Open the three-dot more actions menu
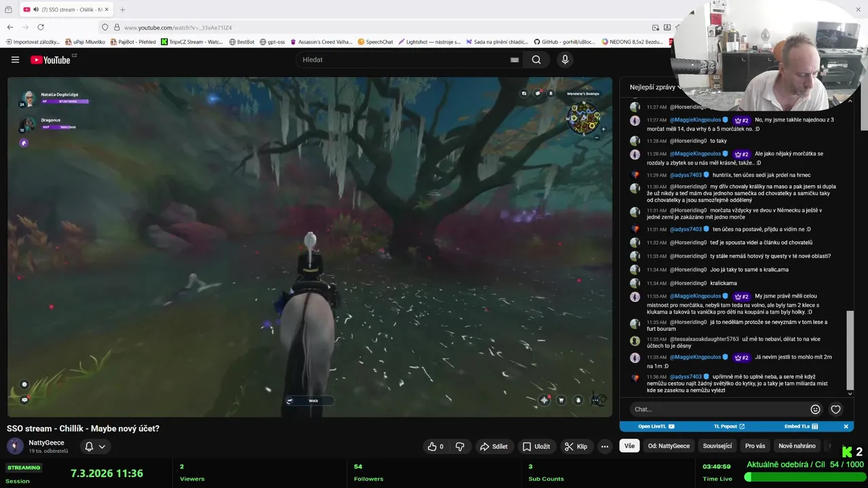Viewport: 868px width, 488px height. pos(604,446)
